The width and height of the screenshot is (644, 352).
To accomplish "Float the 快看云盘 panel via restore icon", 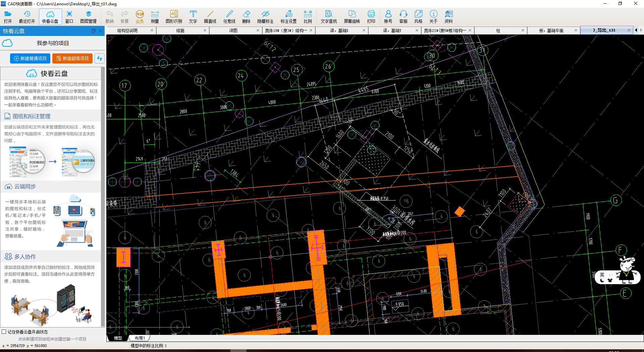I will click(93, 31).
